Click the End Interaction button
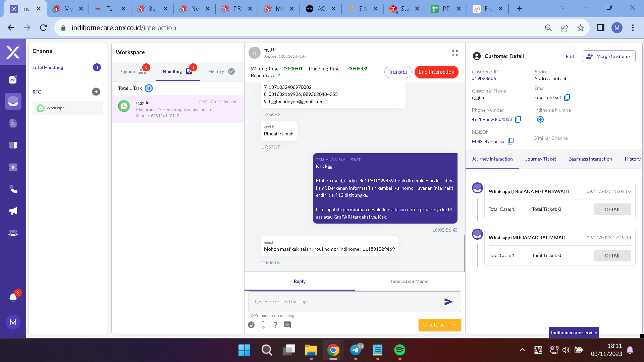 pyautogui.click(x=436, y=72)
